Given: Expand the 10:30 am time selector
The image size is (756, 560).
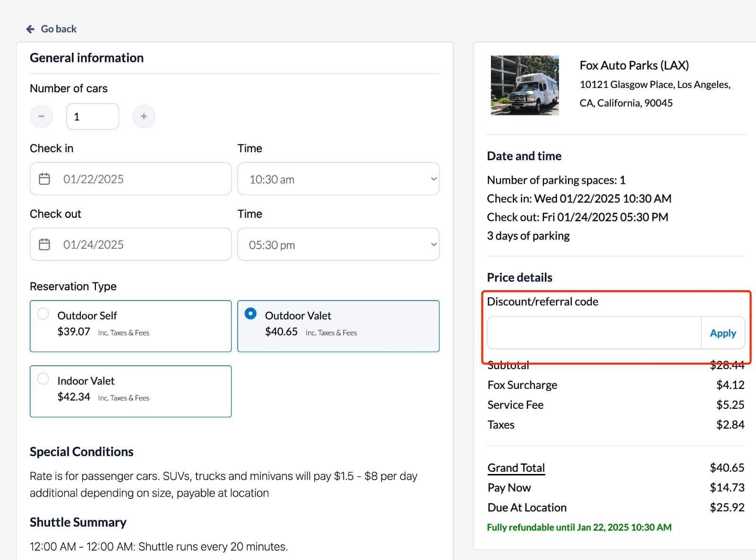Looking at the screenshot, I should tap(338, 179).
